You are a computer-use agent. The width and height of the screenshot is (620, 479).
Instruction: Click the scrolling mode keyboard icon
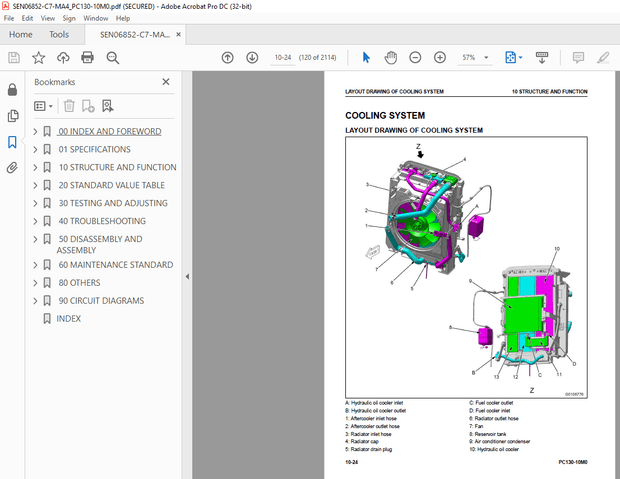542,58
